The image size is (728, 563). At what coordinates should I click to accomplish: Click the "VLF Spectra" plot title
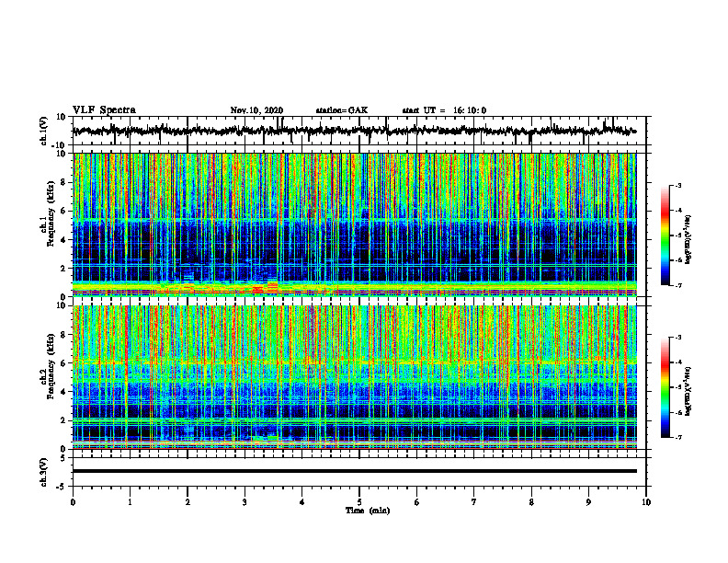[x=104, y=110]
